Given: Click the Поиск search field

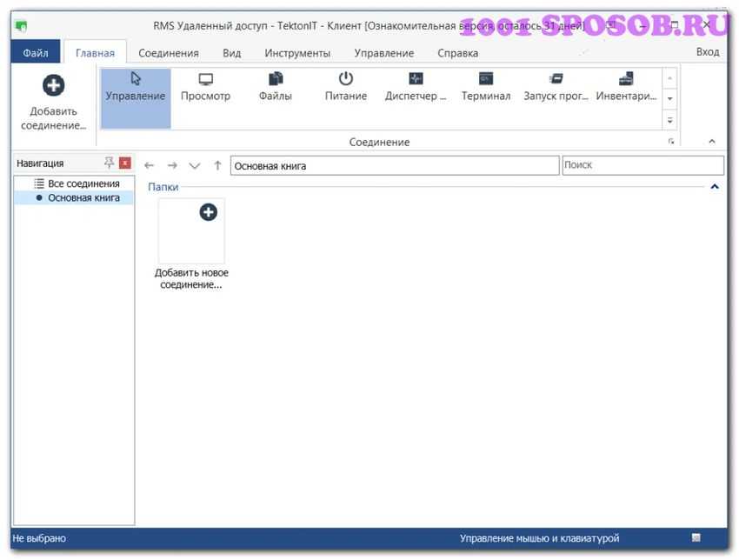Looking at the screenshot, I should pyautogui.click(x=642, y=165).
